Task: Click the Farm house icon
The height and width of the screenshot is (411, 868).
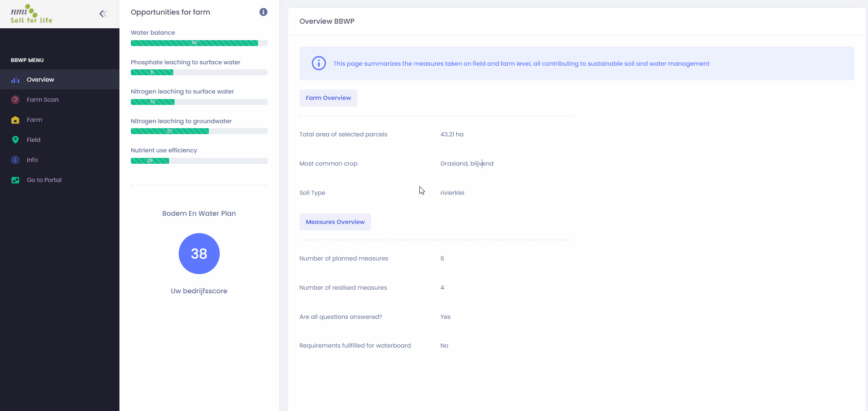Action: 15,120
